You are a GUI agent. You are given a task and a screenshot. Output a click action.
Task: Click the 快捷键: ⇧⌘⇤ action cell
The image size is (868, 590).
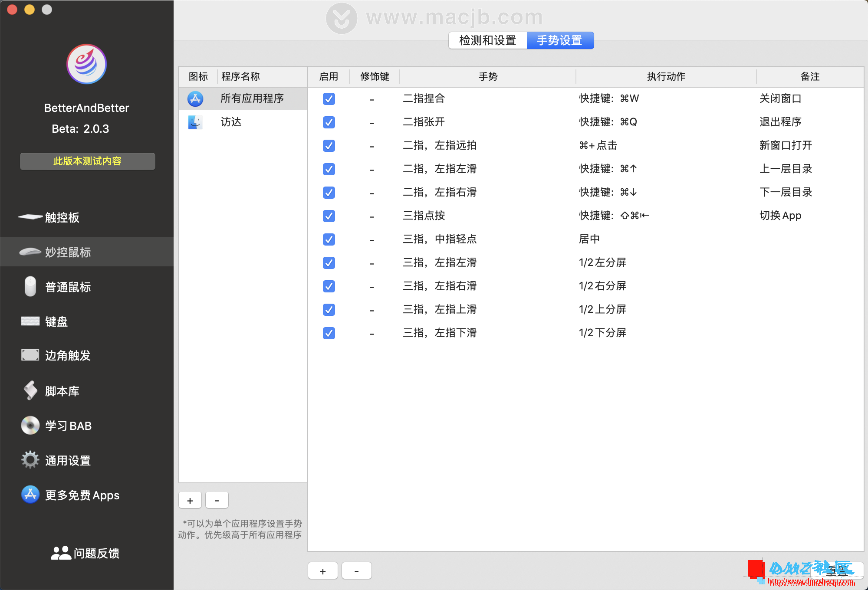(x=614, y=216)
